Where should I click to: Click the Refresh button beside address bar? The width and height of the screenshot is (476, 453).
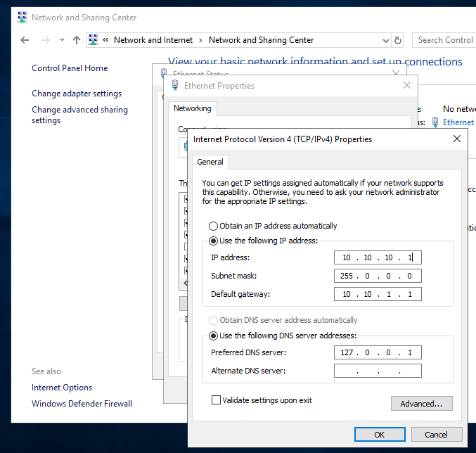(x=398, y=40)
